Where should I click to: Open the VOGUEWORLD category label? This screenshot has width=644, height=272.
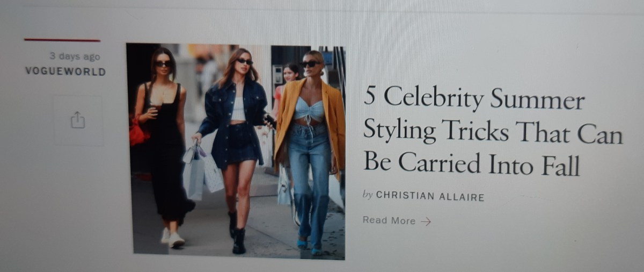coord(65,71)
